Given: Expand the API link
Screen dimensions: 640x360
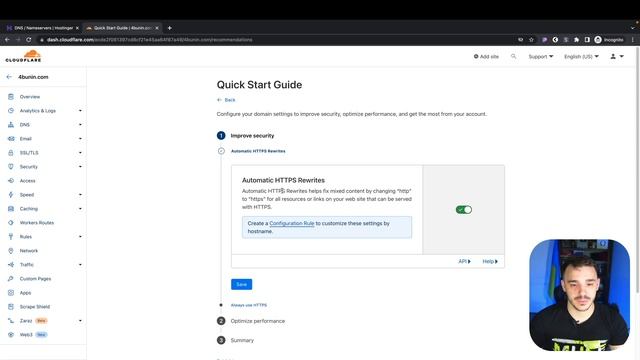Looking at the screenshot, I should coord(464,261).
